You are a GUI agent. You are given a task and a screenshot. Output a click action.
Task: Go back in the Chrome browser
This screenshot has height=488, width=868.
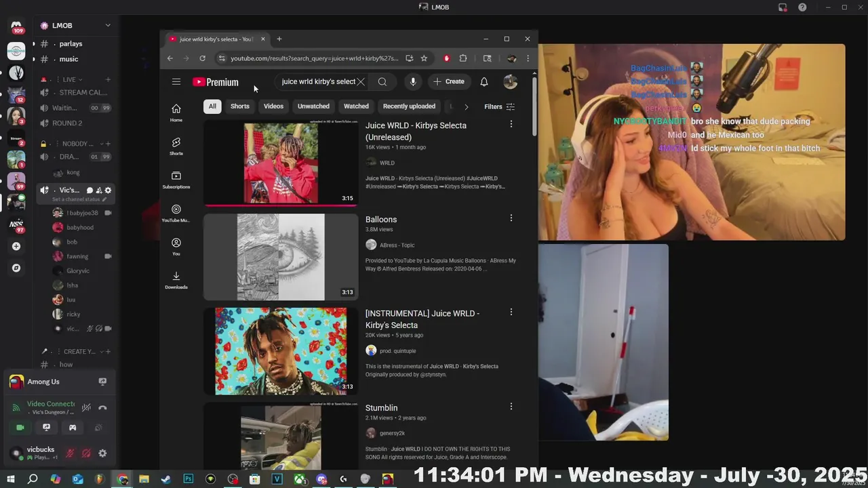click(x=170, y=58)
